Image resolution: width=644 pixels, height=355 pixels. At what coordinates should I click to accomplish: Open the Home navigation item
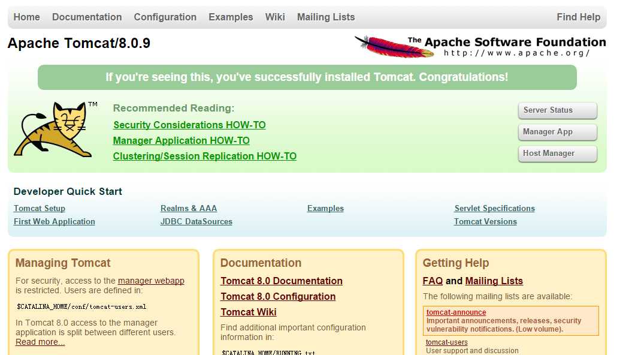click(x=27, y=17)
